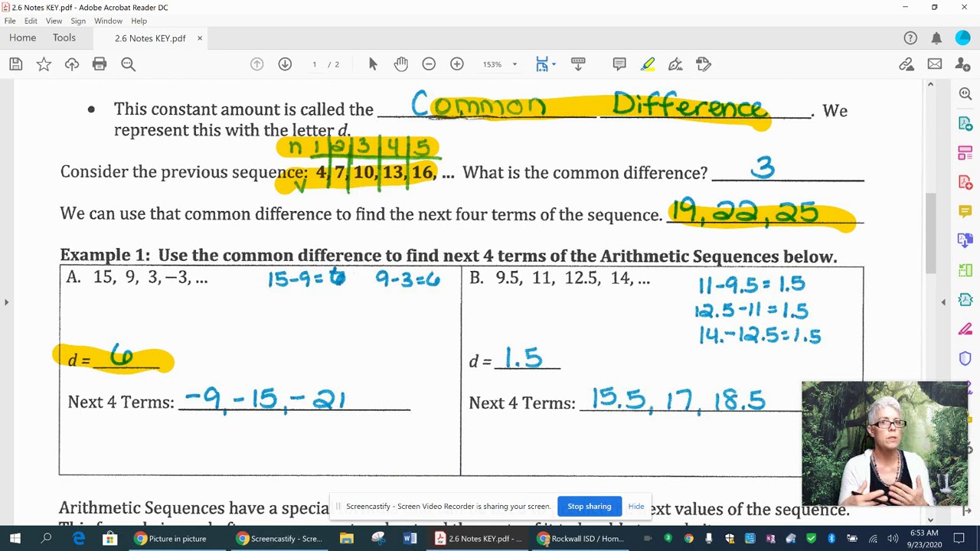Click the Stop sharing button
Screen dimensions: 980x551
click(590, 507)
